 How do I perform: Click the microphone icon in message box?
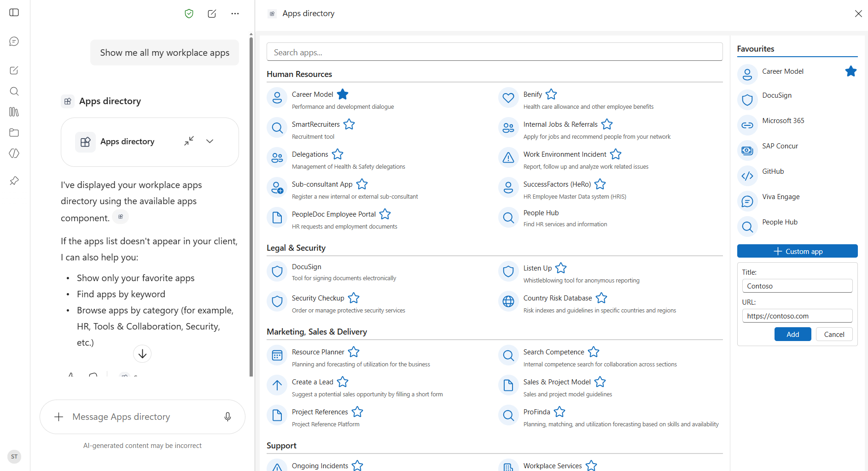[227, 417]
